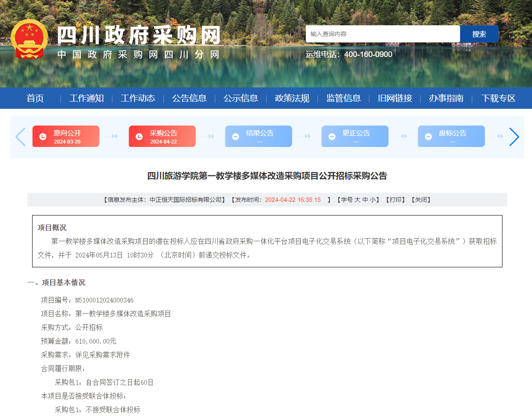Screen dimensions: 532x416
Task: Click the left arrow of the timeline
Action: 21,137
